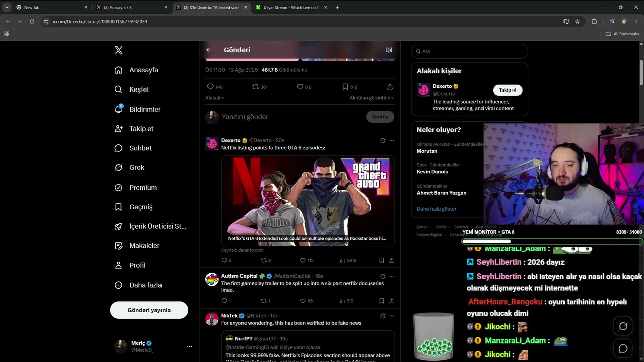Screen dimensions: 644x362
Task: View 5 B analytics on Autism Capital post
Action: 347,301
